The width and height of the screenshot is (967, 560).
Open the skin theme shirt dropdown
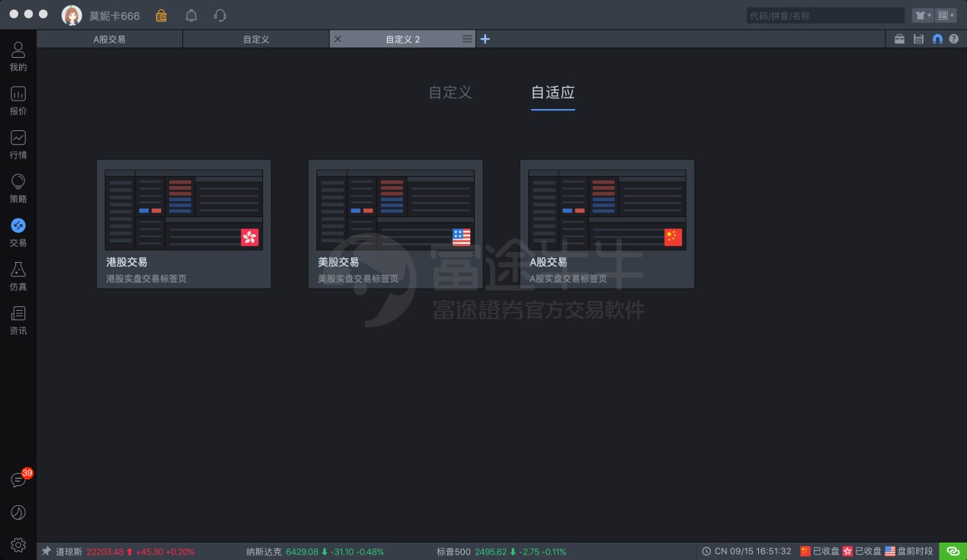pyautogui.click(x=922, y=15)
